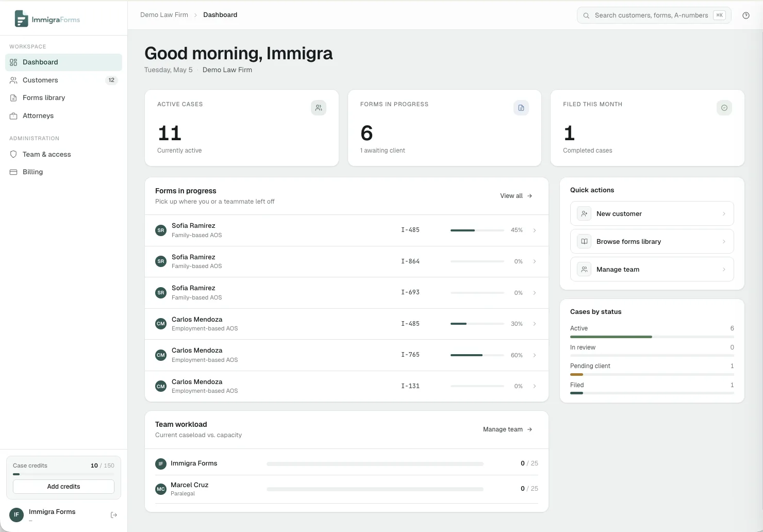This screenshot has height=532, width=763.
Task: Click the search customers input field
Action: pos(654,15)
